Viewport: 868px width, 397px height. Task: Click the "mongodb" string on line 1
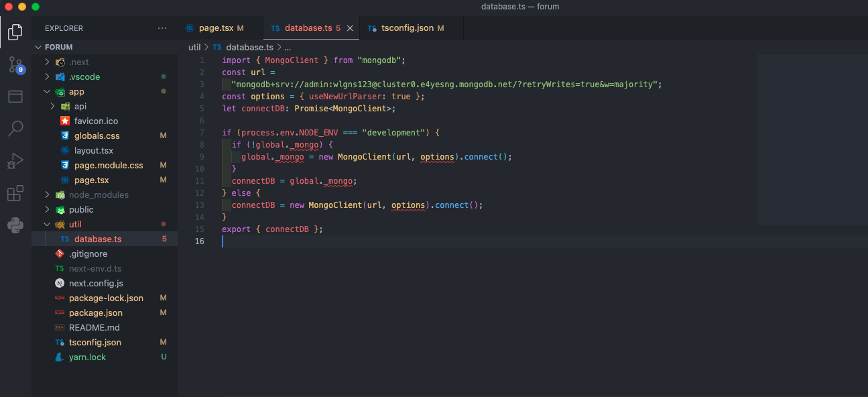click(x=381, y=60)
